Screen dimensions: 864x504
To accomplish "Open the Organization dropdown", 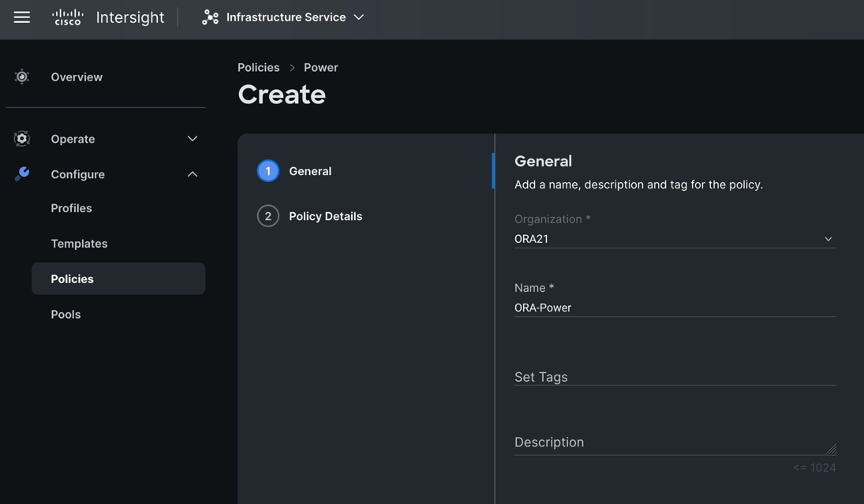I will [675, 239].
